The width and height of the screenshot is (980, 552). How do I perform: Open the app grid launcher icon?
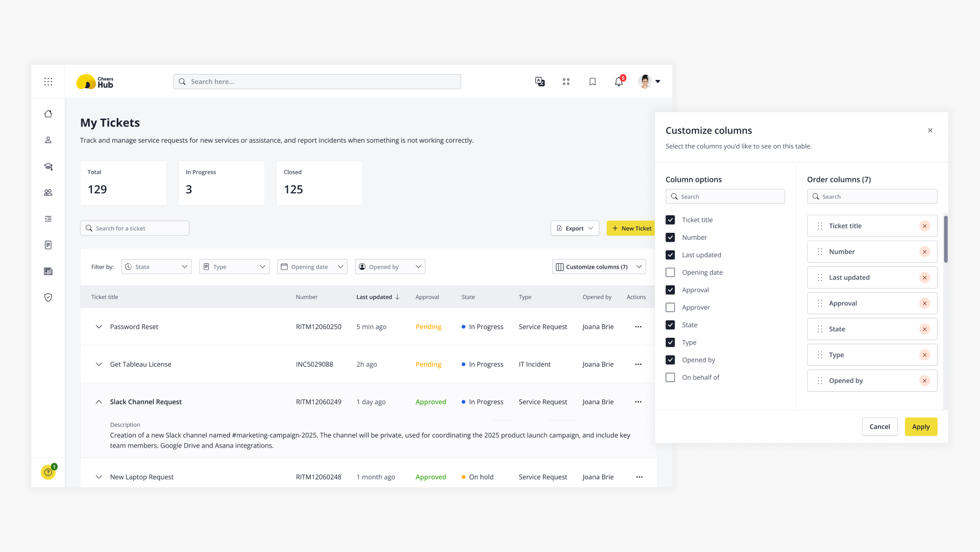click(48, 82)
